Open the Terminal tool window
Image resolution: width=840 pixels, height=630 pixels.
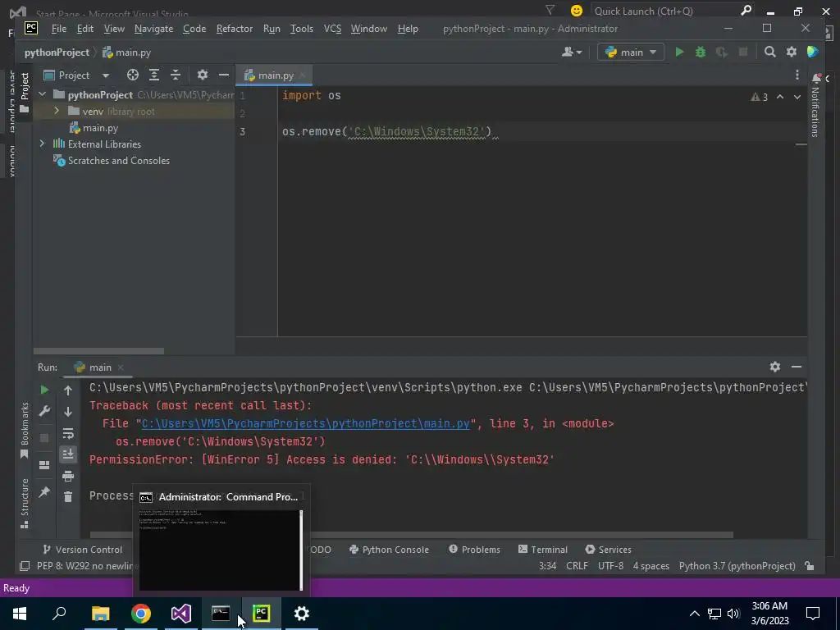point(543,549)
